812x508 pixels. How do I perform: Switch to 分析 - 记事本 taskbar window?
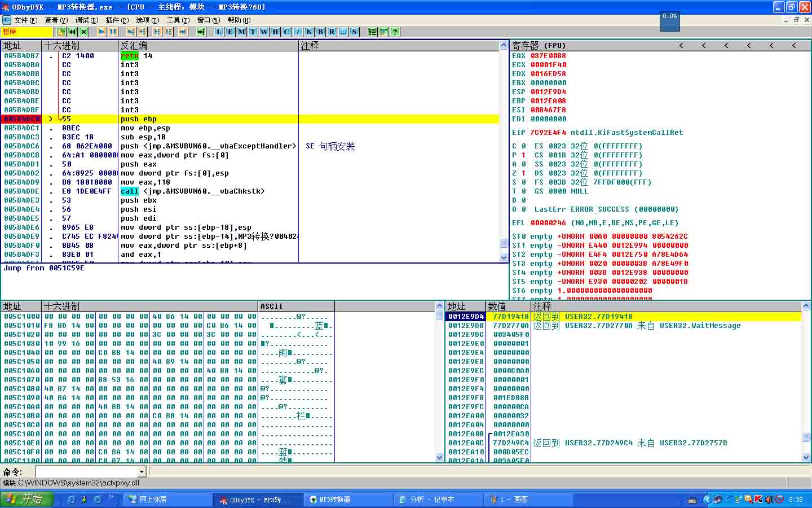(439, 500)
